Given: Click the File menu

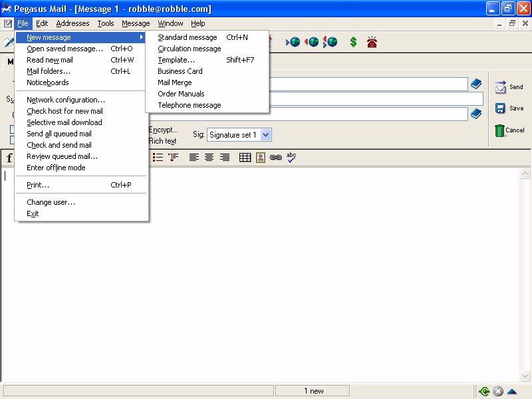Looking at the screenshot, I should (x=23, y=23).
